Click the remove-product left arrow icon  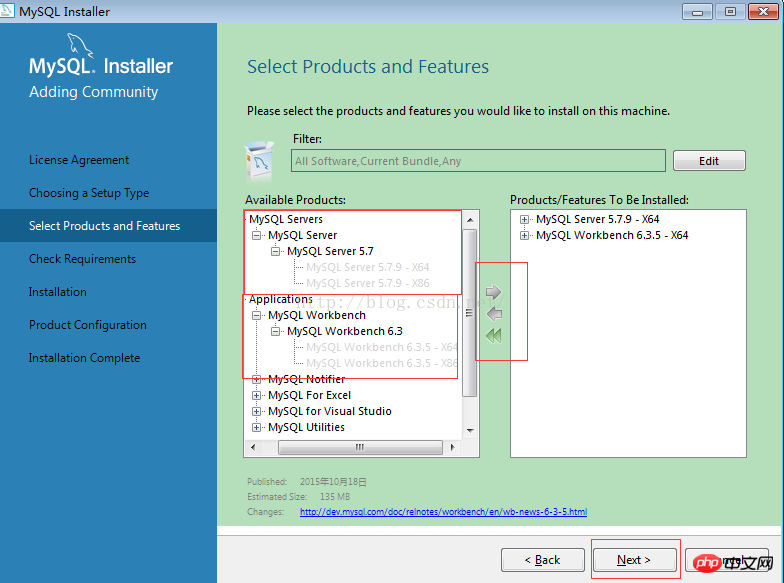[x=494, y=314]
